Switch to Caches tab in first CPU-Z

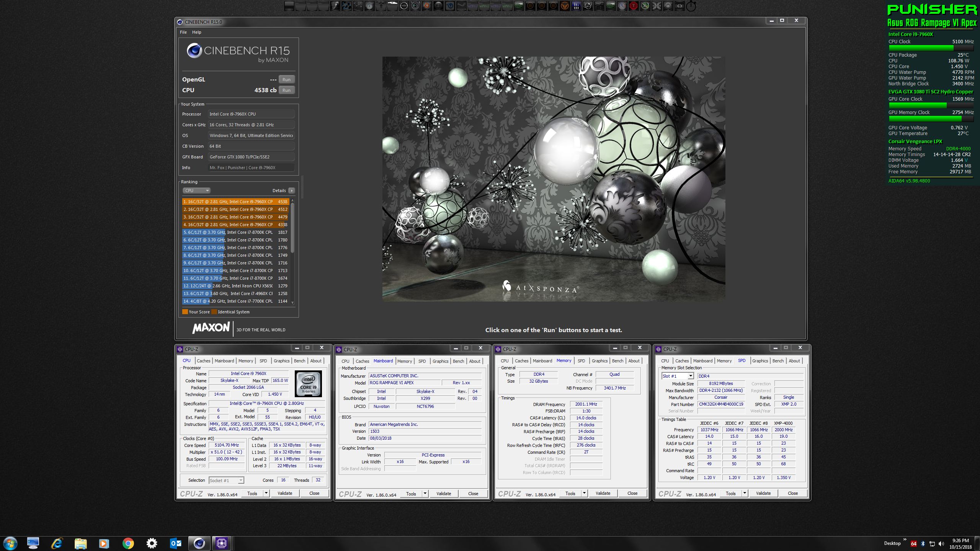[203, 361]
